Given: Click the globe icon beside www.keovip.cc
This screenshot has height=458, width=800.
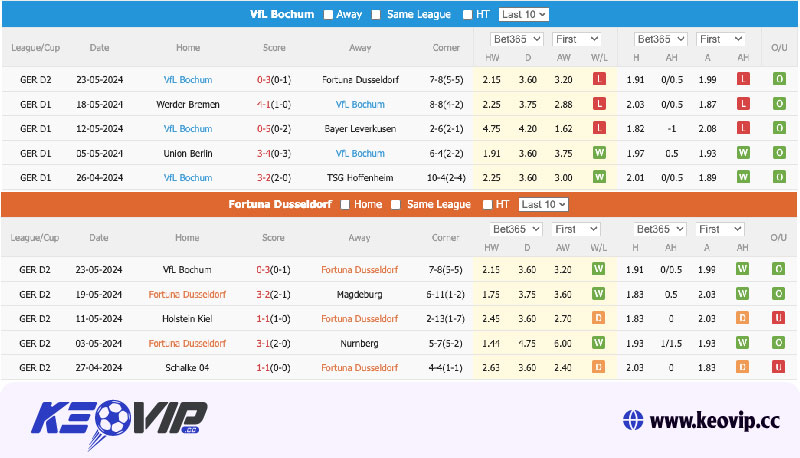Looking at the screenshot, I should (x=633, y=421).
